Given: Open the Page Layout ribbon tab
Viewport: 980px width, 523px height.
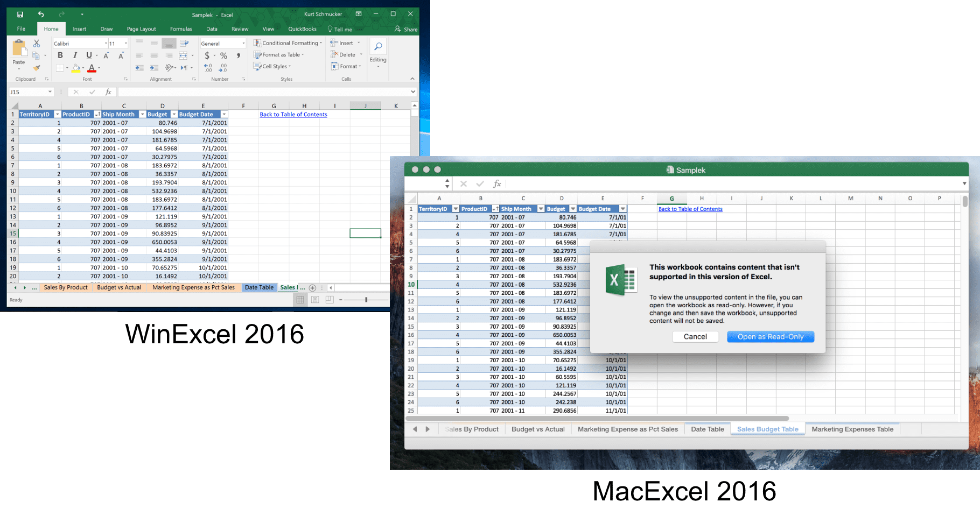Looking at the screenshot, I should click(x=141, y=29).
